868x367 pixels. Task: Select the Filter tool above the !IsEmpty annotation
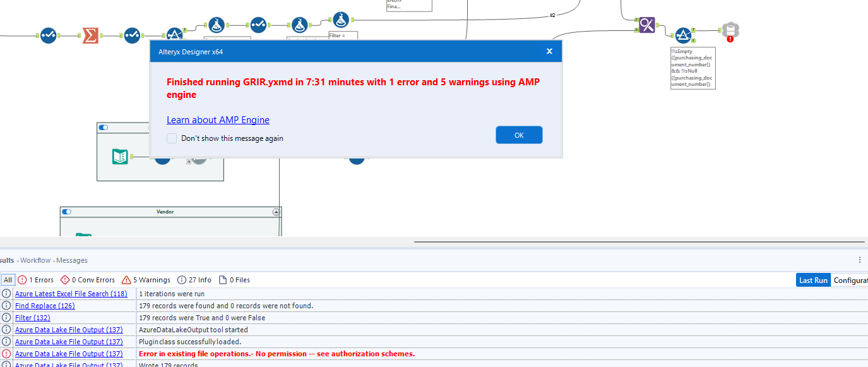[684, 36]
